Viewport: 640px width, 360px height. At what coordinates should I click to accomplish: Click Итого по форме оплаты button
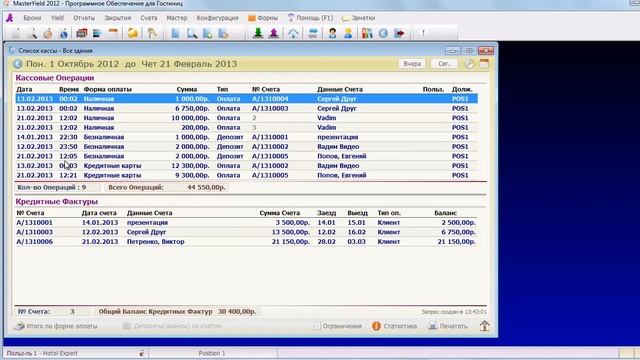(x=56, y=326)
